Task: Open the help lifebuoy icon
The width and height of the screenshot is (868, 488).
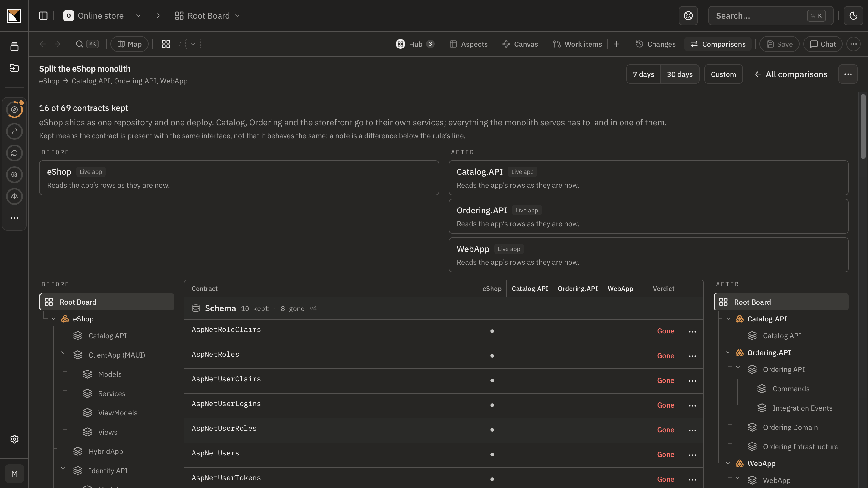Action: click(x=688, y=15)
